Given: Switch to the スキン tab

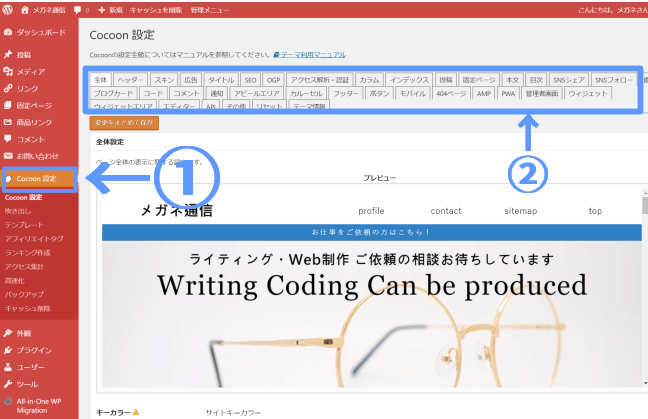Looking at the screenshot, I should [164, 80].
